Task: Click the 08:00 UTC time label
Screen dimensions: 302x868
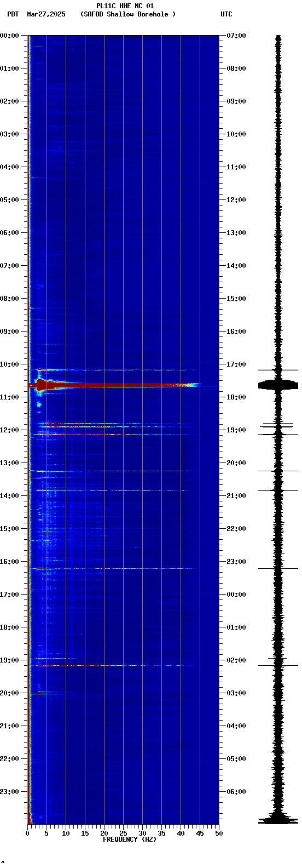Action: (236, 68)
